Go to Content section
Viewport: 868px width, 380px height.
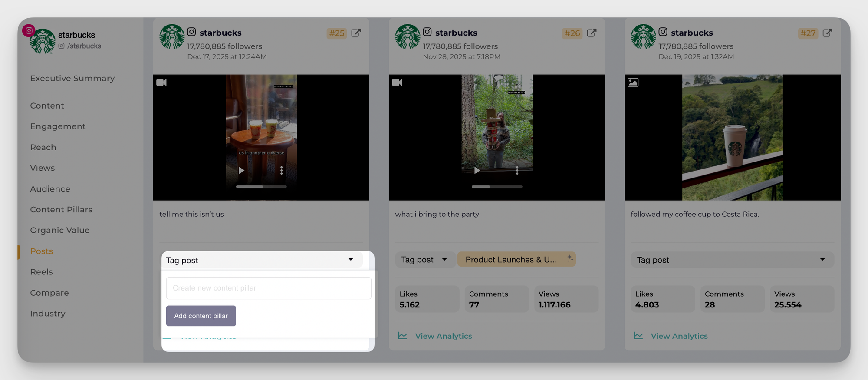click(x=47, y=106)
